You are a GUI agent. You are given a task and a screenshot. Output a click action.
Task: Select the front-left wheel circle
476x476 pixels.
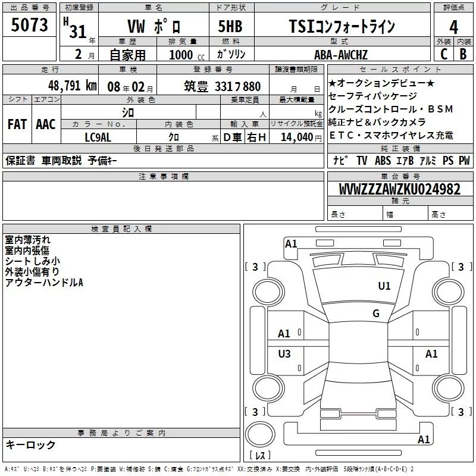268,292
